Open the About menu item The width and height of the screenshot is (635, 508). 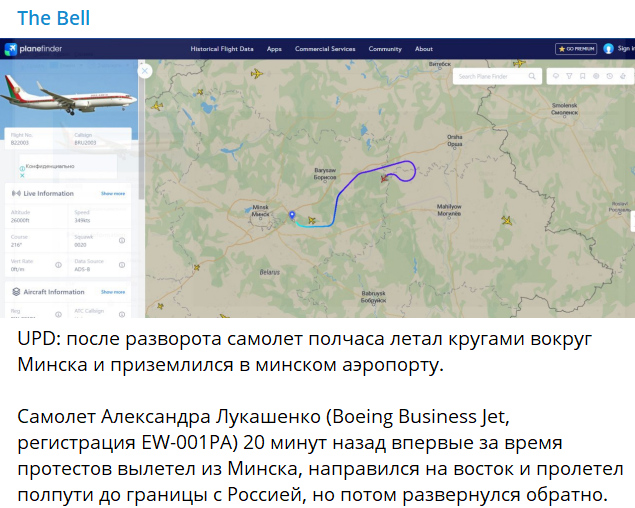pos(424,49)
